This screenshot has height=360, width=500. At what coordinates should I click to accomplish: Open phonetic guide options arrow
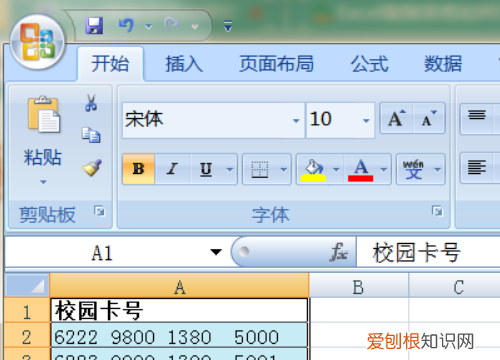point(437,169)
